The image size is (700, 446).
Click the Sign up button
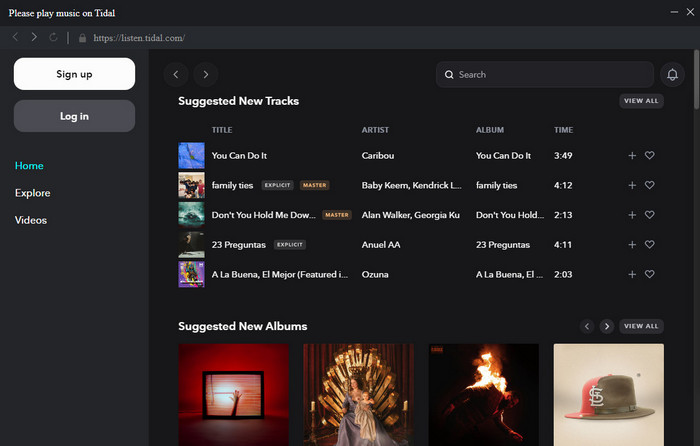coord(75,74)
